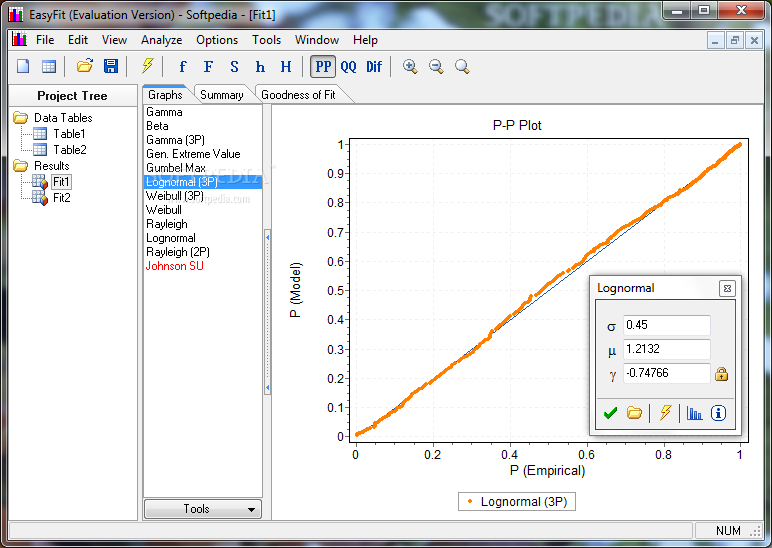The width and height of the screenshot is (772, 548).
Task: Open the Edit menu
Action: tap(78, 40)
